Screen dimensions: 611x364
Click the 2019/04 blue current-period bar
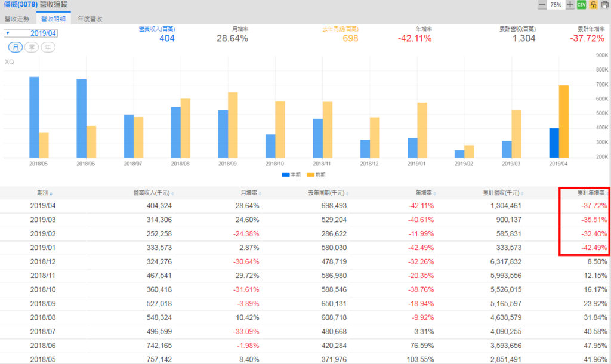(x=554, y=143)
